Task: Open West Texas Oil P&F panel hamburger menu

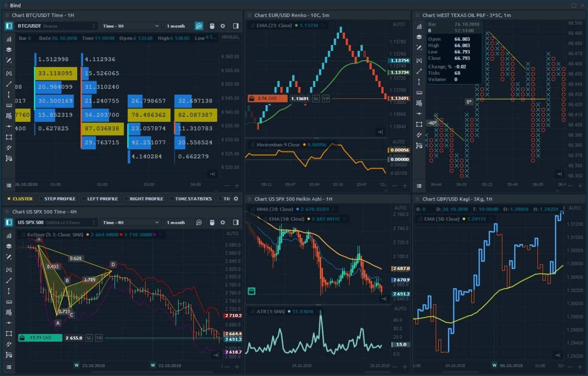Action: pos(417,15)
